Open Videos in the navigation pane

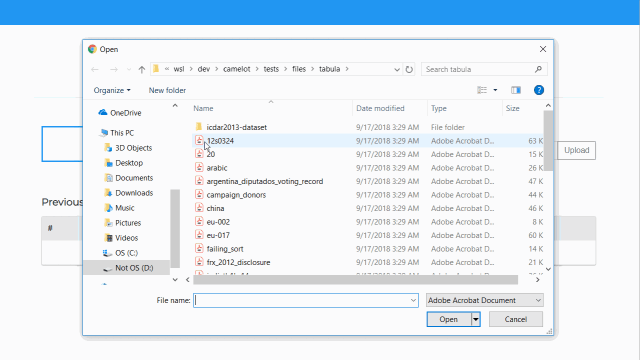[x=122, y=238]
